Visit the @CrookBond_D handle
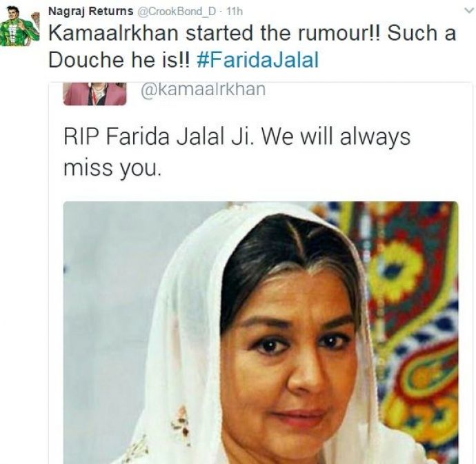Image resolution: width=476 pixels, height=464 pixels. (x=177, y=12)
